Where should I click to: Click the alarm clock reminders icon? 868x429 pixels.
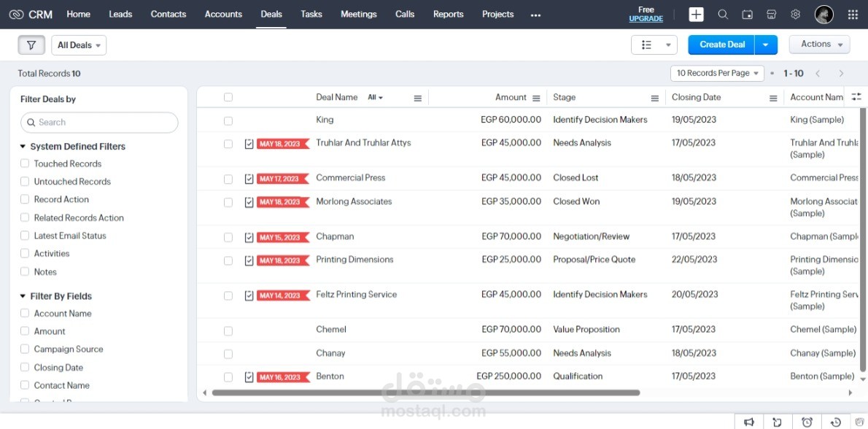click(x=807, y=422)
